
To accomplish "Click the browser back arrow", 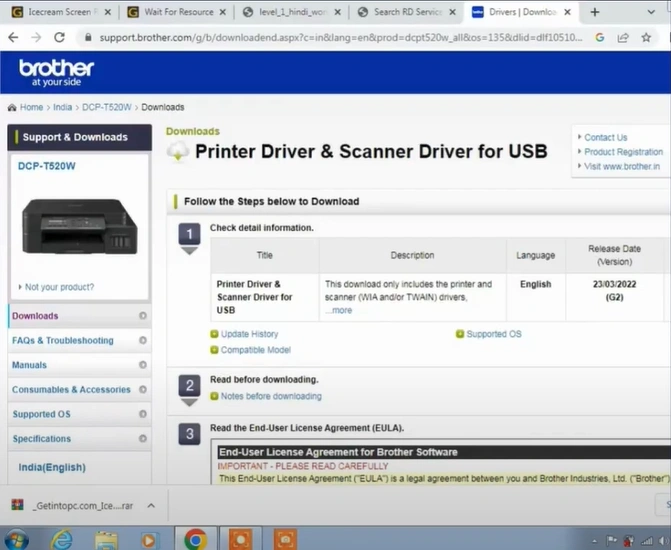I will click(x=12, y=36).
